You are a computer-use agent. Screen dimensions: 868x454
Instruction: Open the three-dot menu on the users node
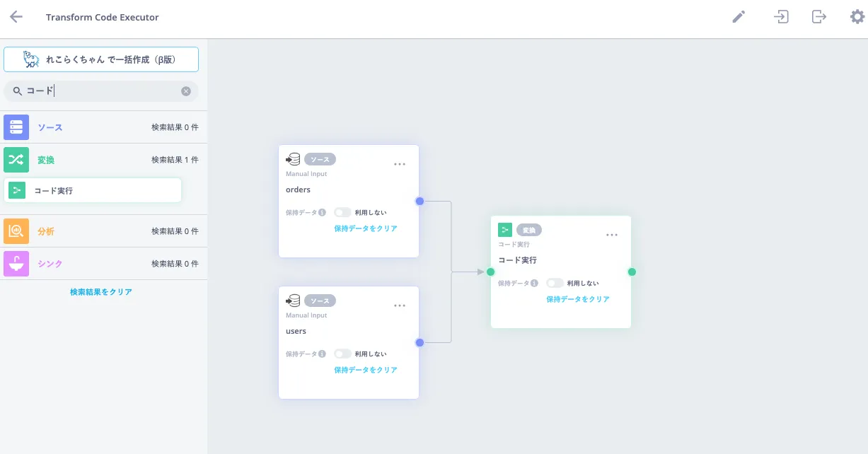(x=400, y=305)
